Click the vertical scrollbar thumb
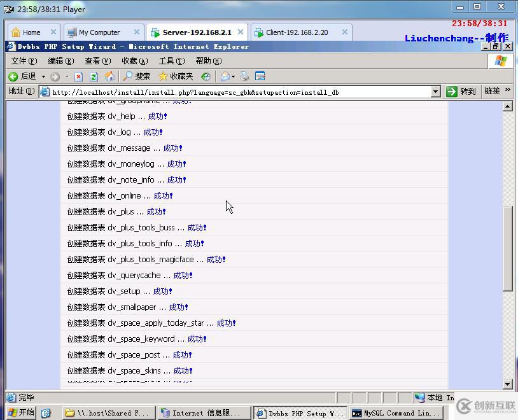Viewport: 518px width, 420px height. coord(507,248)
